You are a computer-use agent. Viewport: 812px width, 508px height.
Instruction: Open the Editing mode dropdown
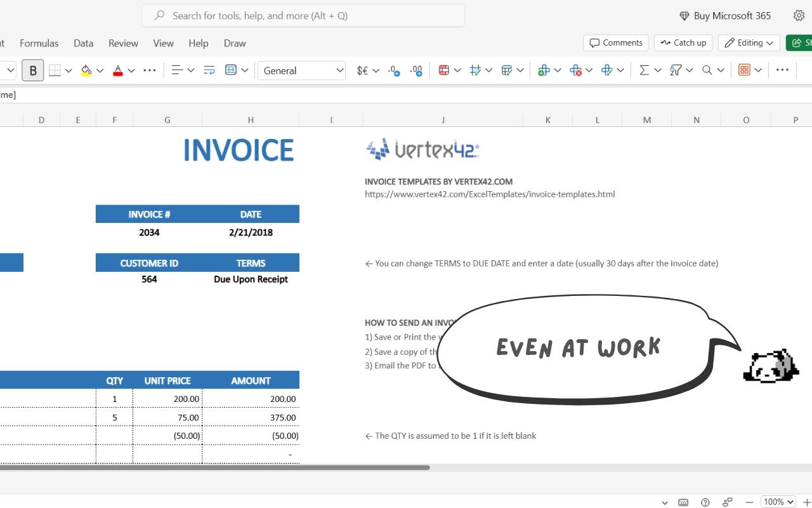(749, 43)
